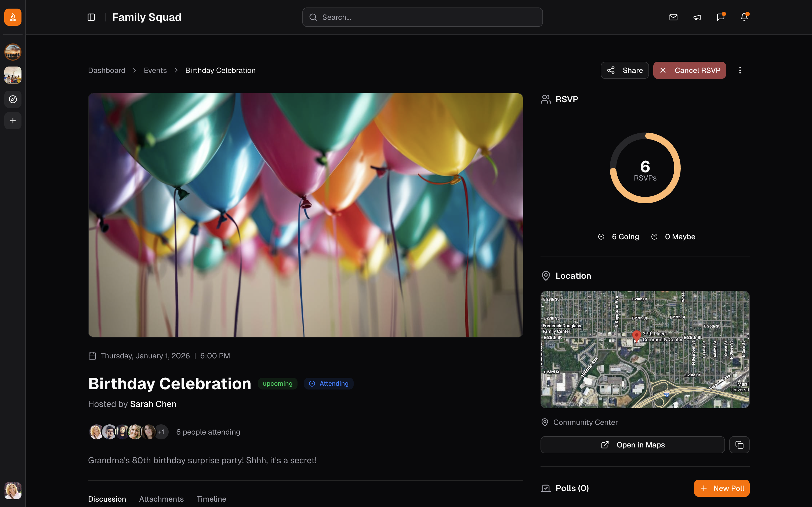Click the RSVP progress ring
The image size is (812, 507).
click(x=645, y=168)
